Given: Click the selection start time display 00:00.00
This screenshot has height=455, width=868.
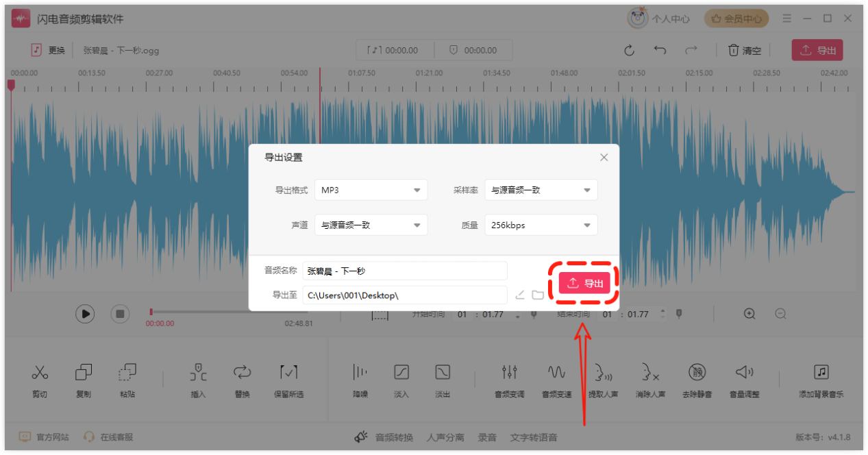Looking at the screenshot, I should pos(393,50).
